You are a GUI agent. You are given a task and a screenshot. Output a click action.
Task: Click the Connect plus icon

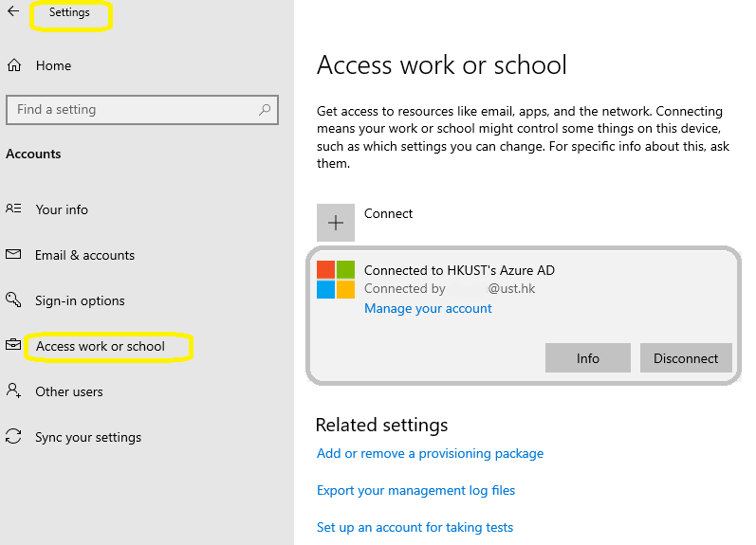tap(336, 223)
